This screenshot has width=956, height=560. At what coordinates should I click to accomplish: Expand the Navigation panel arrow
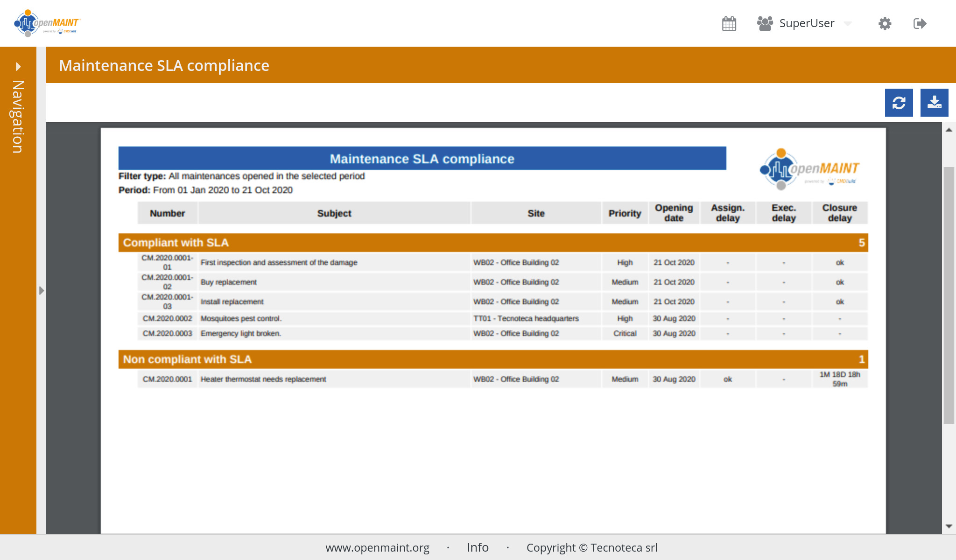18,66
